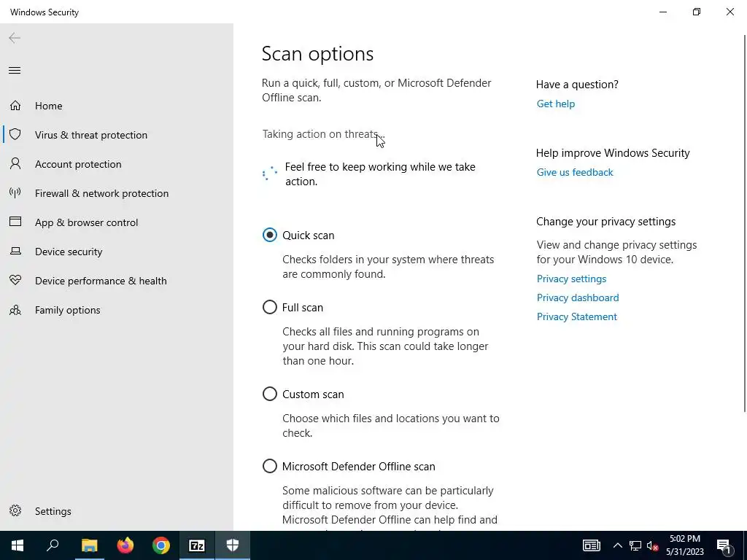This screenshot has width=747, height=560.
Task: Switch to 7-Zip in the taskbar
Action: (197, 545)
